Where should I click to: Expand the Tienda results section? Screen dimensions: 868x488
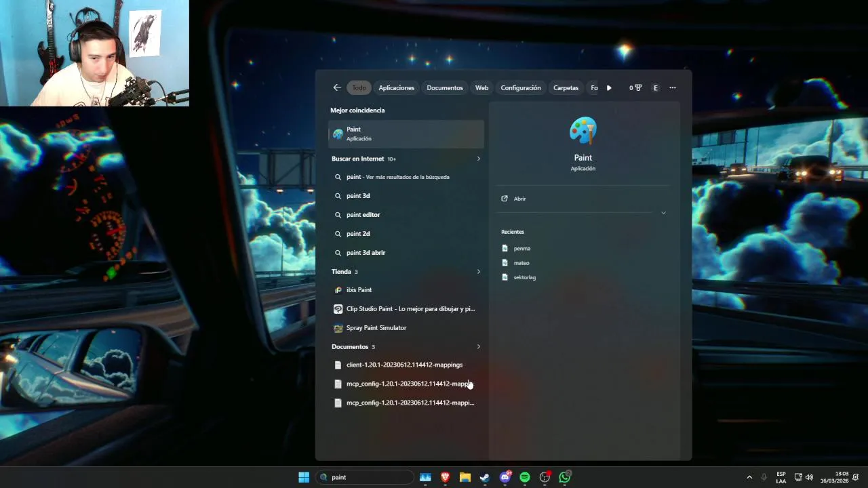[x=478, y=272]
